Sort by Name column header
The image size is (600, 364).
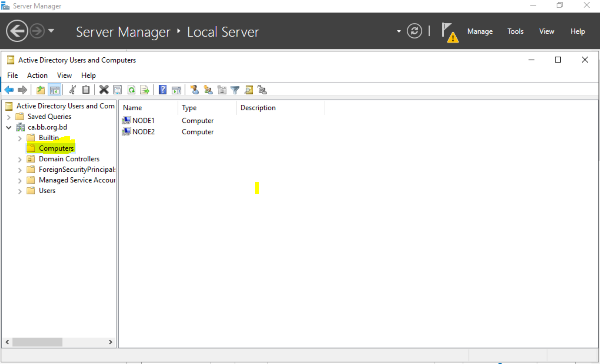(x=149, y=108)
